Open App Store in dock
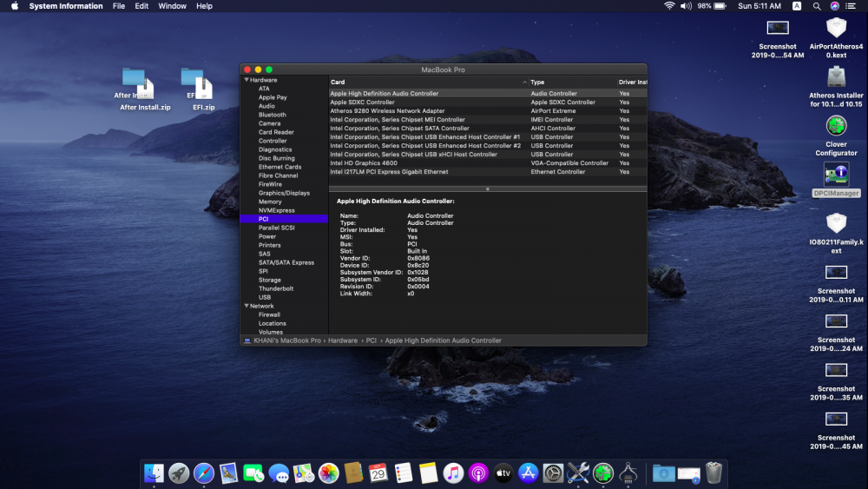This screenshot has height=489, width=868. coord(528,473)
